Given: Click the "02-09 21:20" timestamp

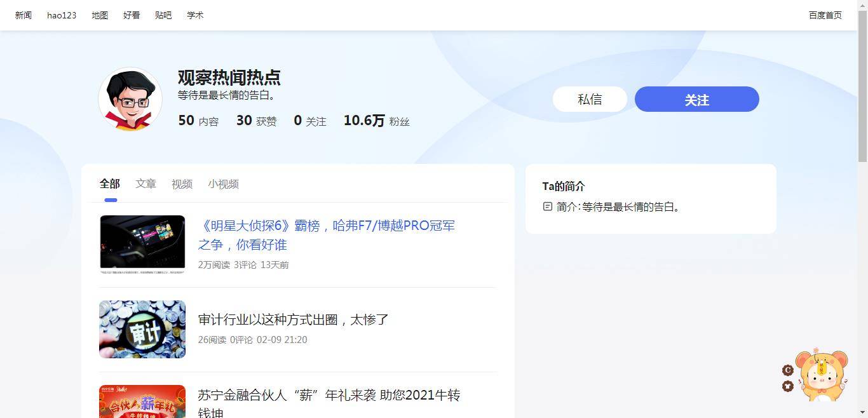Looking at the screenshot, I should point(282,340).
